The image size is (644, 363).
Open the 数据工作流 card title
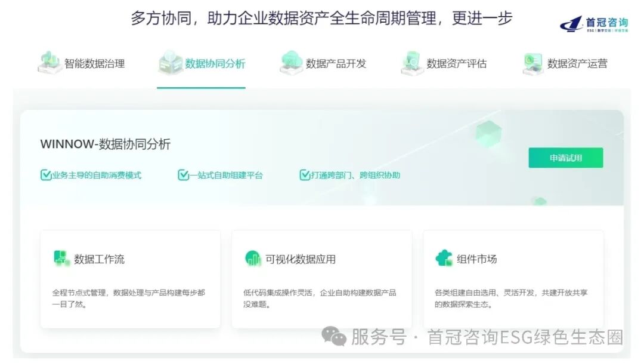[x=99, y=259]
